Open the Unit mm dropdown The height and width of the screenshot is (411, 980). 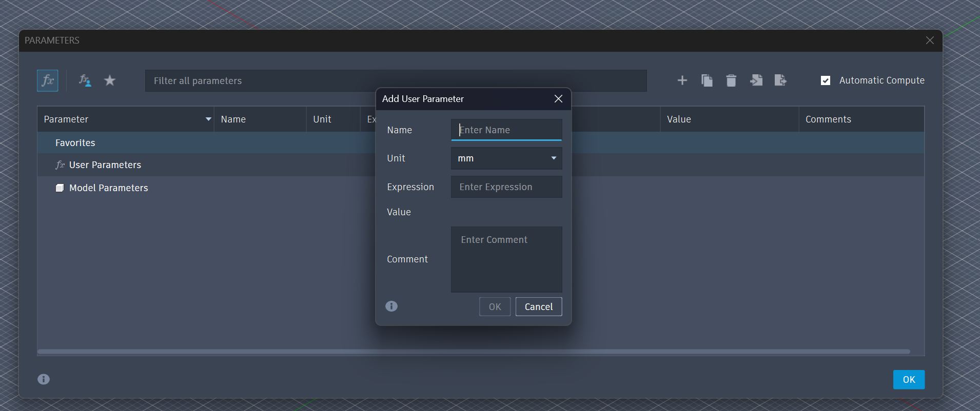coord(506,158)
